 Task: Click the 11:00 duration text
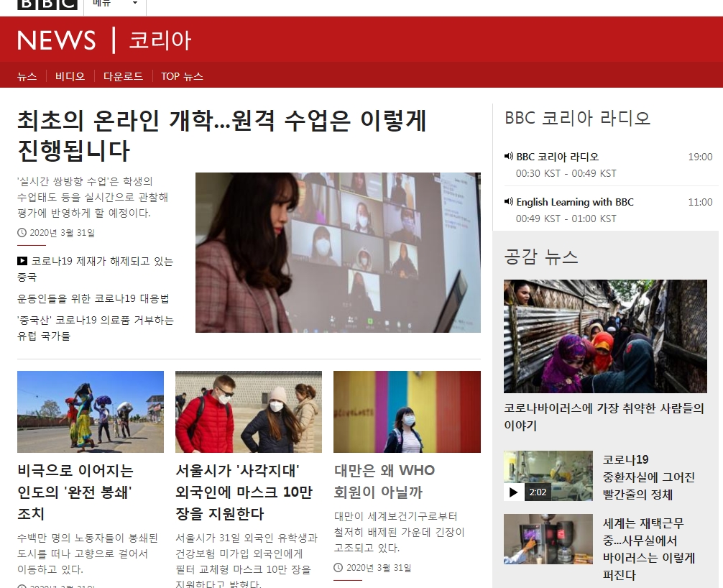[700, 202]
